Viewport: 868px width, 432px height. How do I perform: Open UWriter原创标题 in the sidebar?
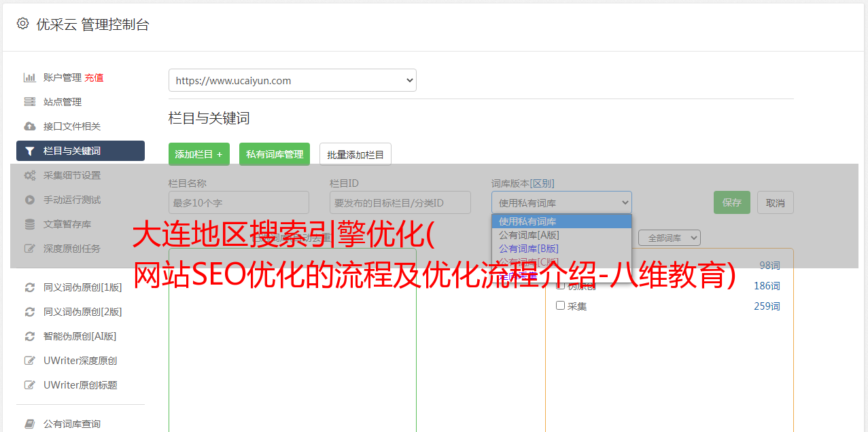pos(80,385)
